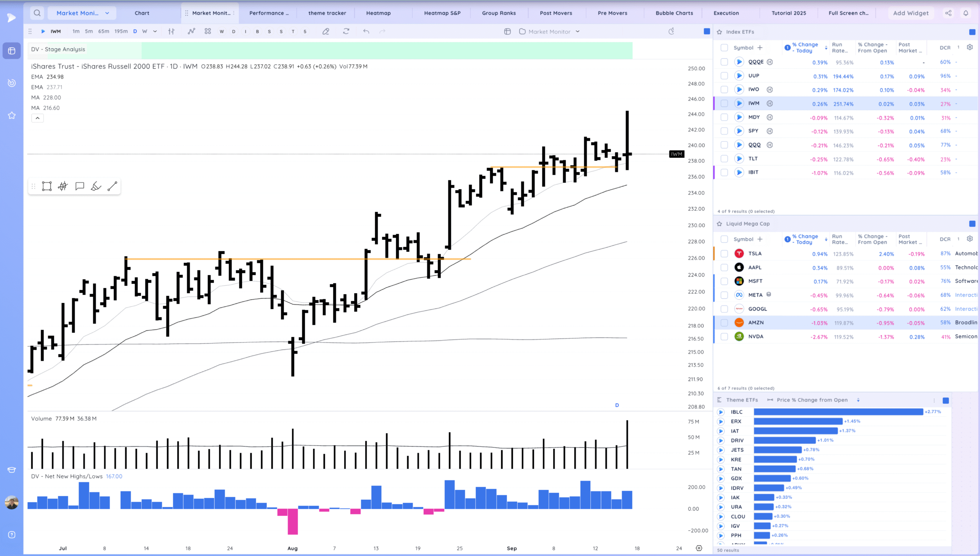Screen dimensions: 980x556
Task: Select the 1m timeframe button
Action: click(76, 31)
